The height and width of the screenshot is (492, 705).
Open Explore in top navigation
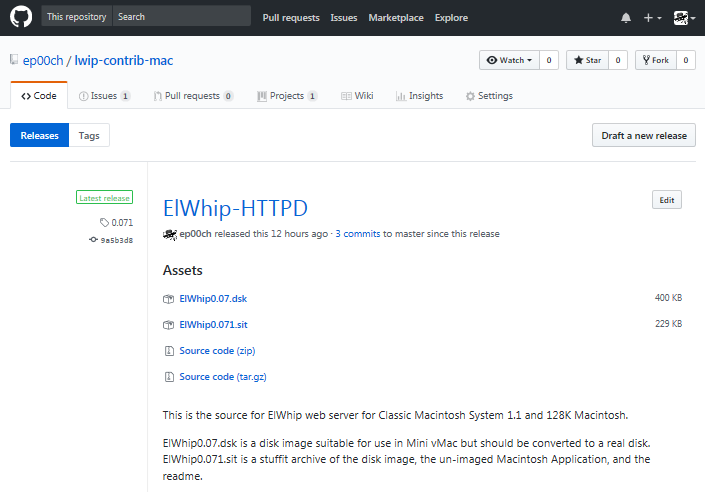[451, 18]
